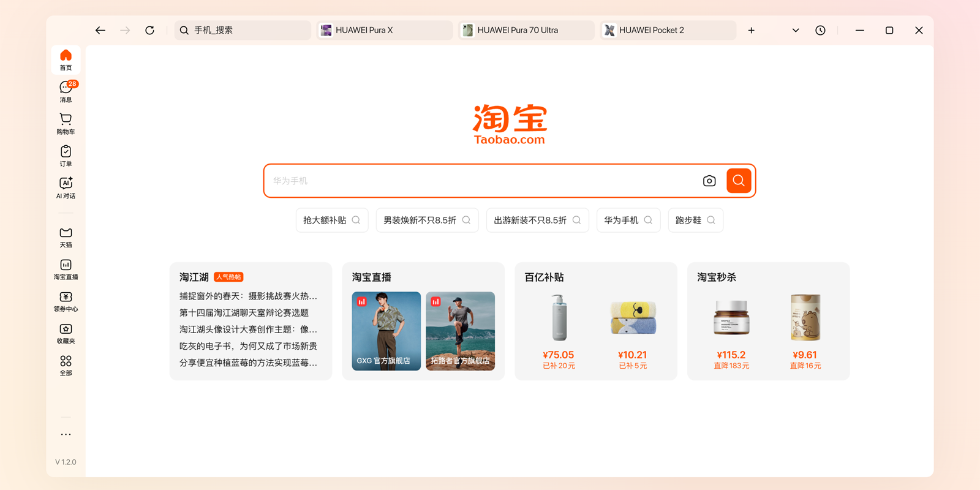The width and height of the screenshot is (980, 490).
Task: Click the 直降 16 元 label
Action: tap(805, 366)
